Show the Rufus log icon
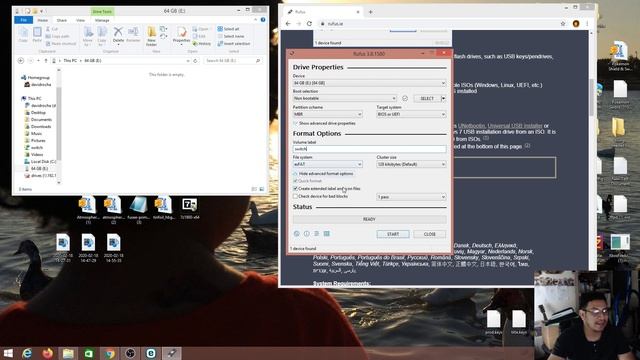Viewport: 640px width, 360px height. pos(327,234)
